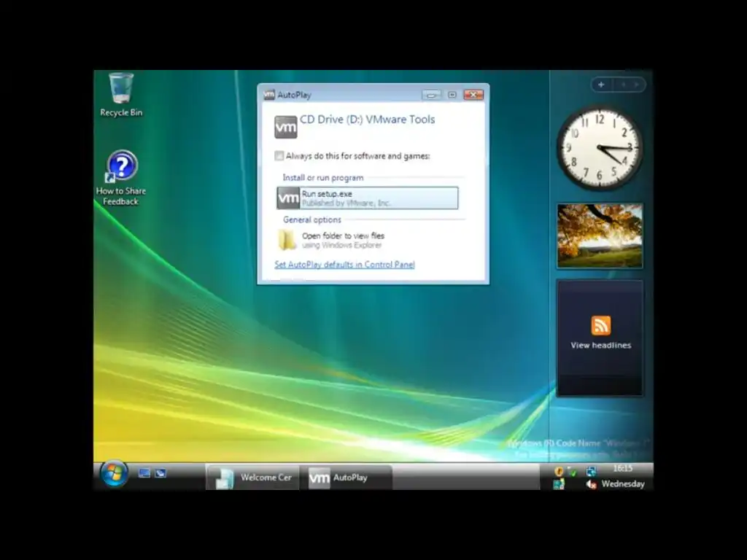
Task: Close the AutoPlay dialog
Action: [473, 95]
